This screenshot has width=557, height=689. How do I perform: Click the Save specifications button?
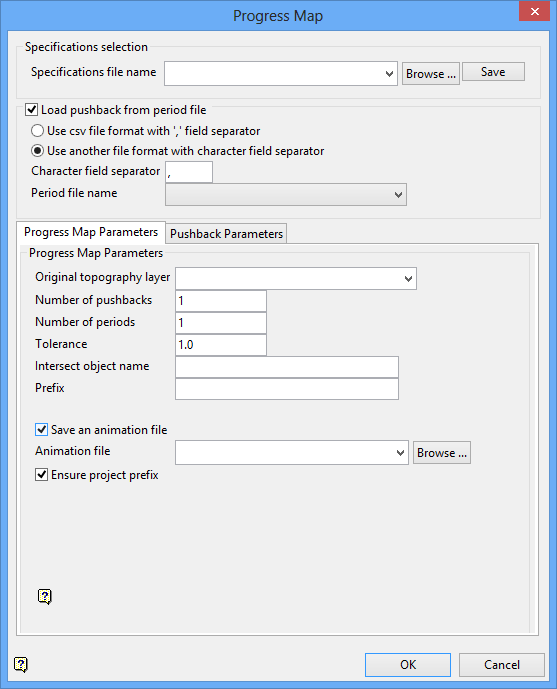point(493,72)
